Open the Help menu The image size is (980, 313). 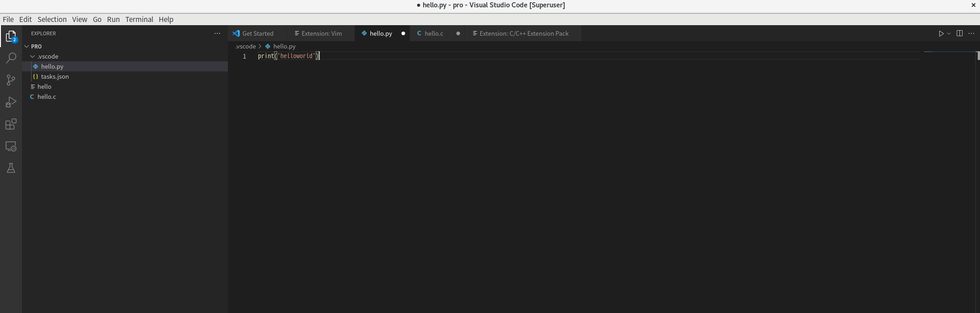166,19
